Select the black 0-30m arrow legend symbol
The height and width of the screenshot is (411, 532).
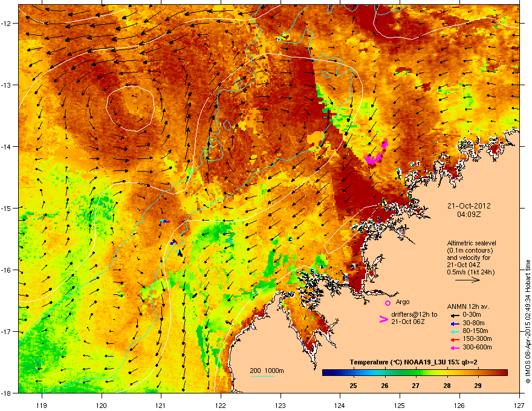click(455, 316)
